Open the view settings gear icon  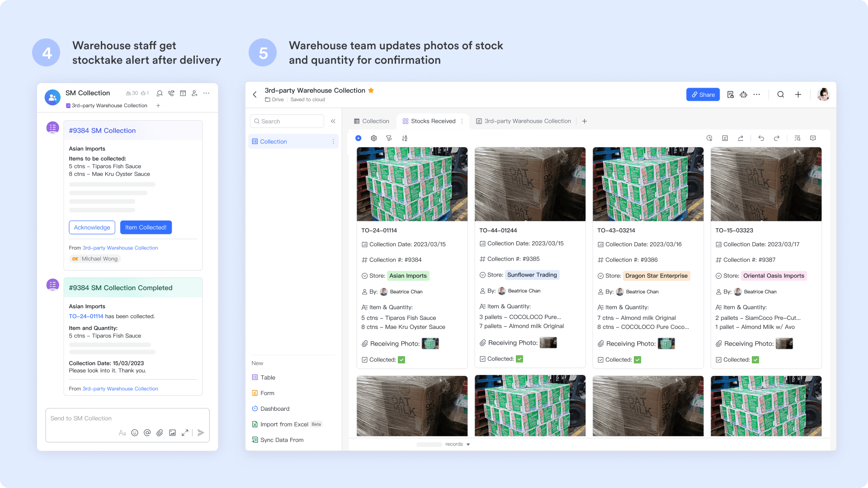(373, 138)
